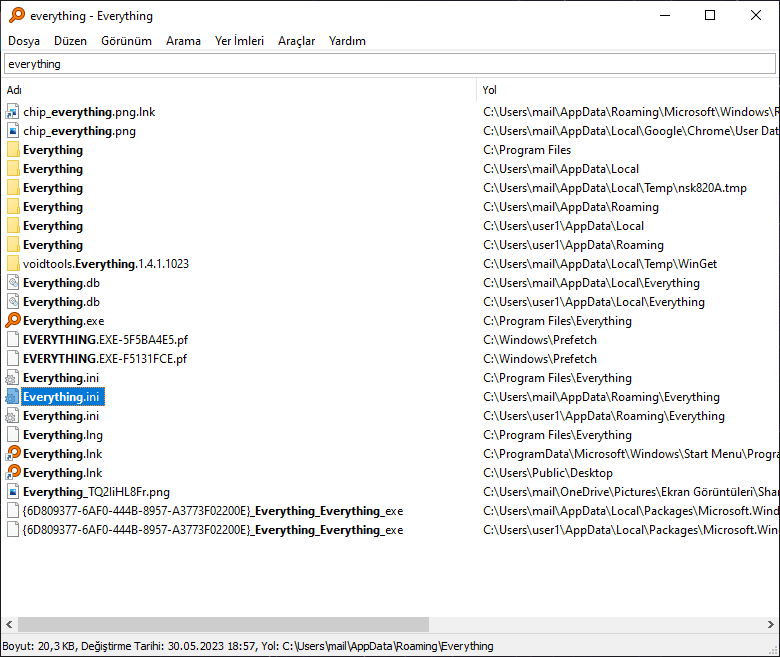Screen dimensions: 780x657
Task: Minimize the Everything window
Action: click(x=665, y=15)
